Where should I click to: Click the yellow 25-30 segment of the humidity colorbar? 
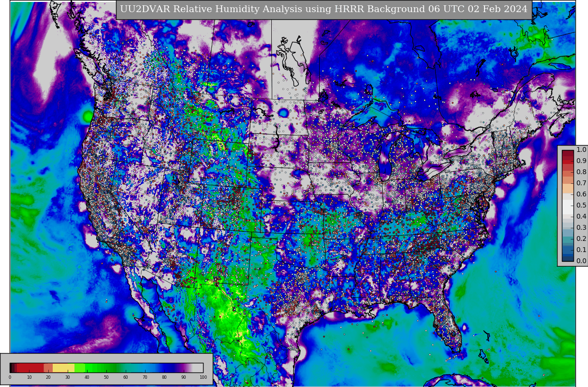pos(63,368)
